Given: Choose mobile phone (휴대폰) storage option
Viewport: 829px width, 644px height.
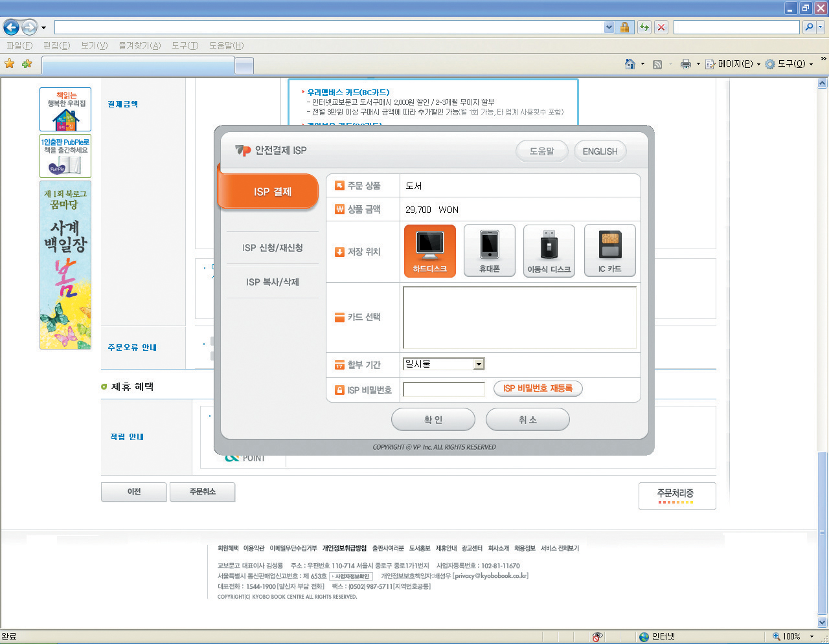Looking at the screenshot, I should point(490,251).
